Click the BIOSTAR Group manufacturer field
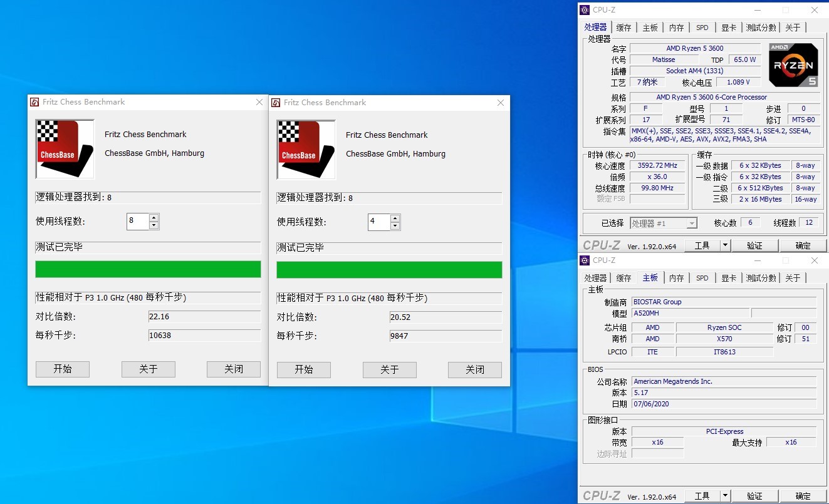 [x=724, y=302]
